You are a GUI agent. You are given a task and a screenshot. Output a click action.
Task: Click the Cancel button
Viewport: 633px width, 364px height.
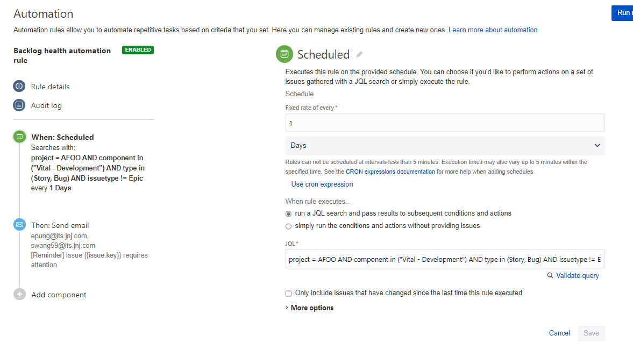pos(559,333)
